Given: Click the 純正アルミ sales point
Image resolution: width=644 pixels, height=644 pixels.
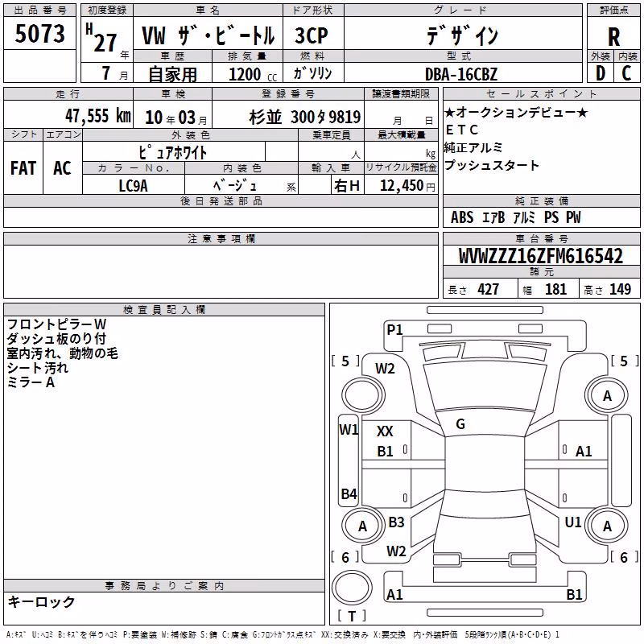Looking at the screenshot, I should click(x=473, y=147).
